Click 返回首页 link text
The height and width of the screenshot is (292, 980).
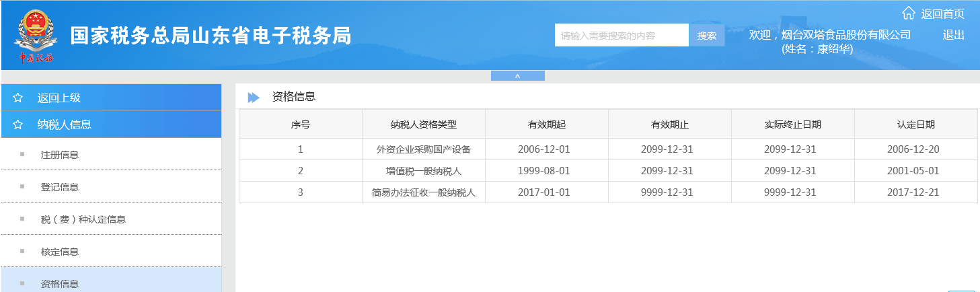[942, 13]
